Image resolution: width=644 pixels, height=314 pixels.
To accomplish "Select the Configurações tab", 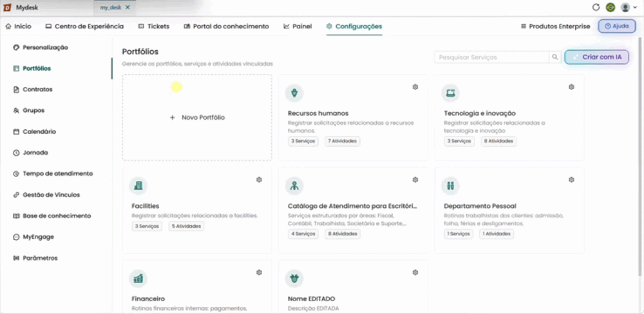I will (x=354, y=26).
